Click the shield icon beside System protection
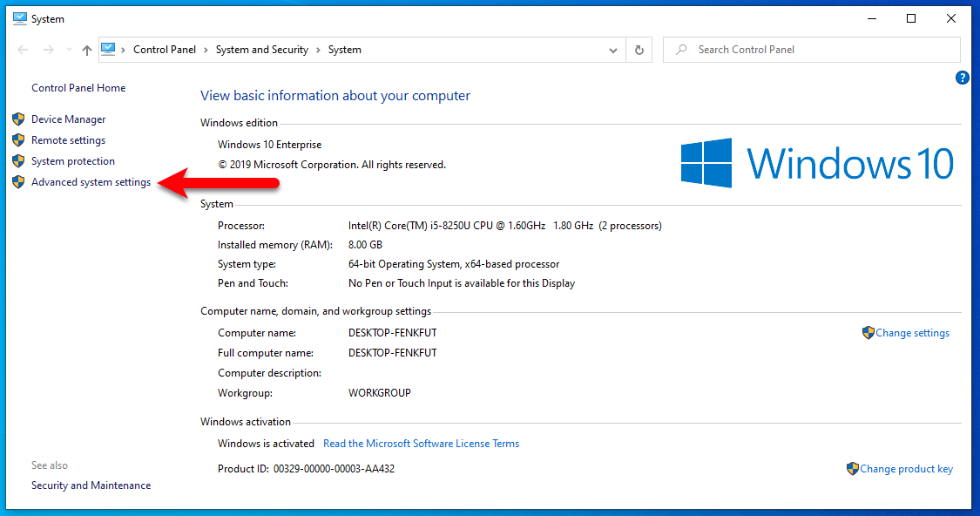This screenshot has width=980, height=516. (x=19, y=160)
